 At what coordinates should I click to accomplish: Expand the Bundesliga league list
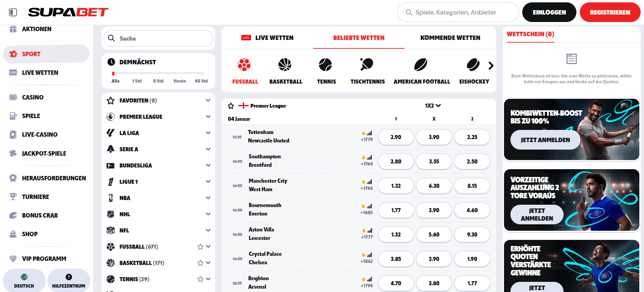(x=208, y=165)
